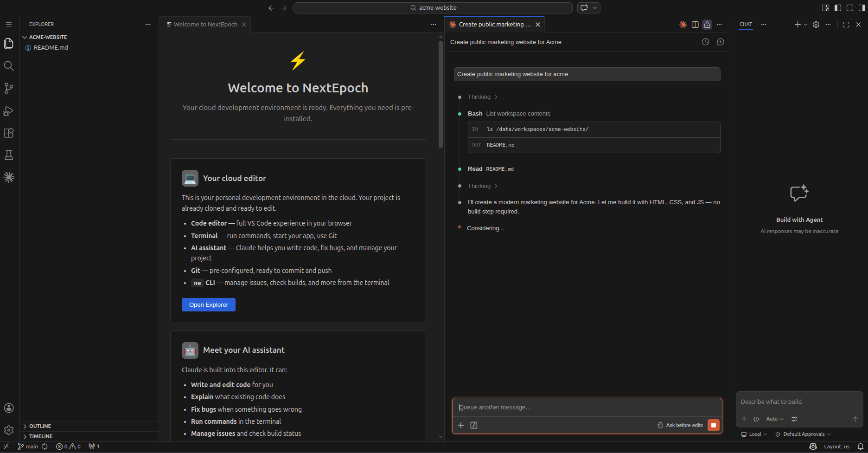Image resolution: width=868 pixels, height=453 pixels.
Task: Open Explorer more actions menu
Action: click(148, 25)
